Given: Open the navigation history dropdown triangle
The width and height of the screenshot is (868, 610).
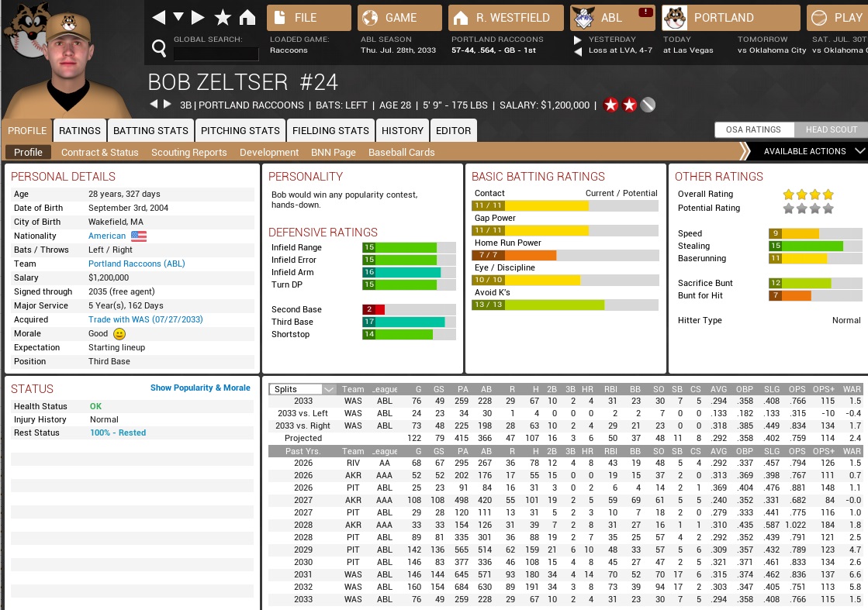Looking at the screenshot, I should pyautogui.click(x=178, y=17).
